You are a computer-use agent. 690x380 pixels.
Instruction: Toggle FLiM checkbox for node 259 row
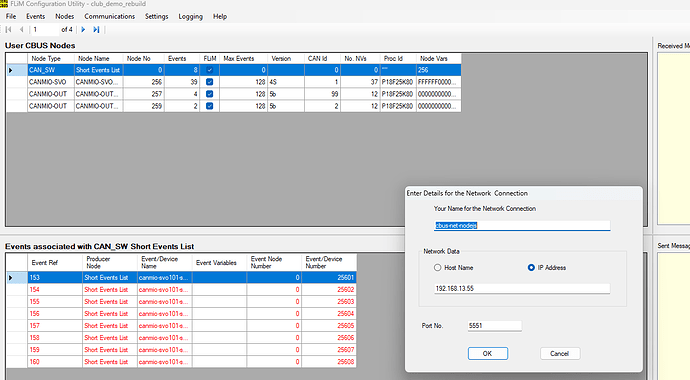209,106
